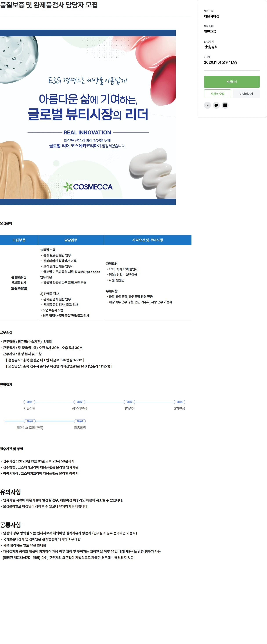The width and height of the screenshot is (267, 644).
Task: Select the Step4 2차면접 marker
Action: tap(179, 402)
